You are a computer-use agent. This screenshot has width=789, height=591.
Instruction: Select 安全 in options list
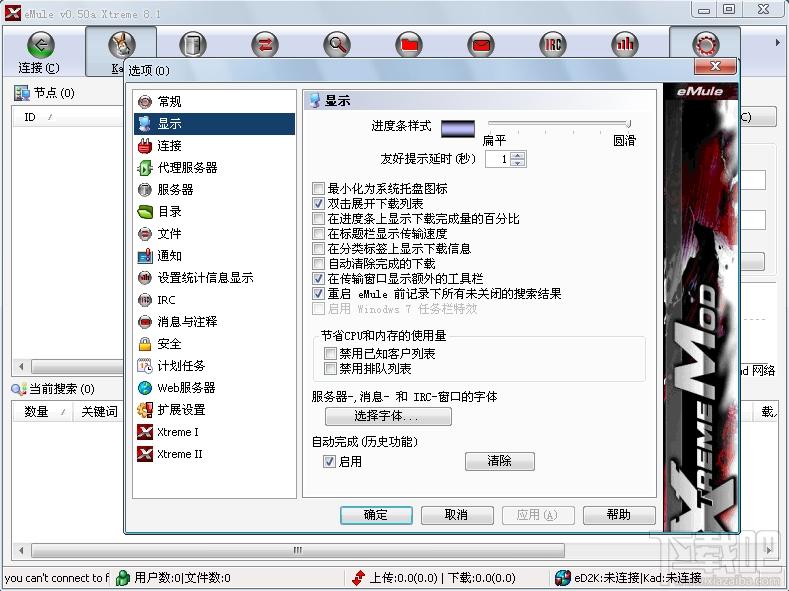coord(214,344)
